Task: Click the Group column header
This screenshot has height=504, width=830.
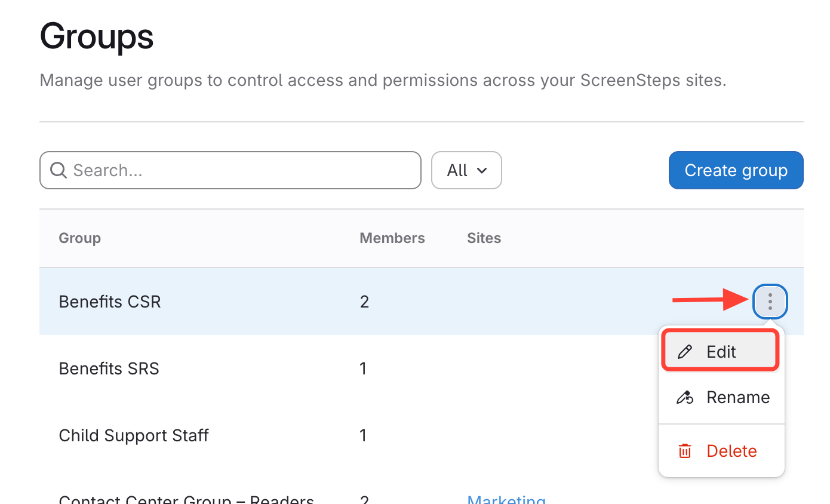Action: coord(79,238)
